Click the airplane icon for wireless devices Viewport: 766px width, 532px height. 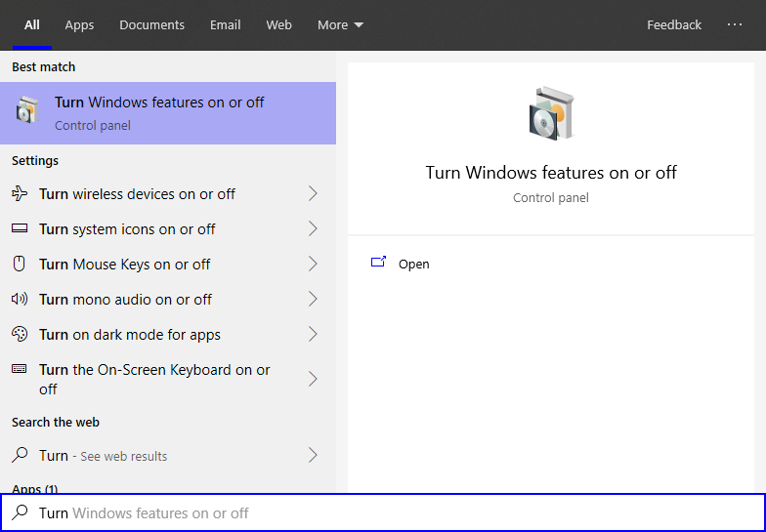pyautogui.click(x=20, y=193)
